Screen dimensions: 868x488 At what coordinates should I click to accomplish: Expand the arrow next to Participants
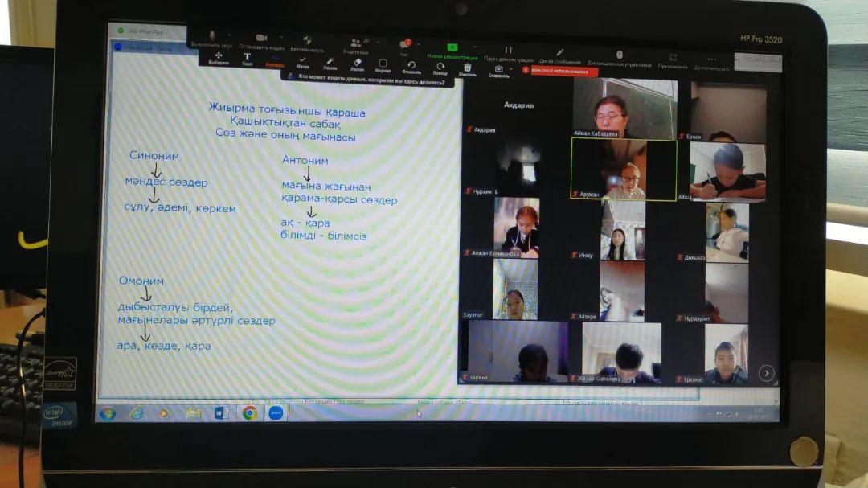click(378, 43)
